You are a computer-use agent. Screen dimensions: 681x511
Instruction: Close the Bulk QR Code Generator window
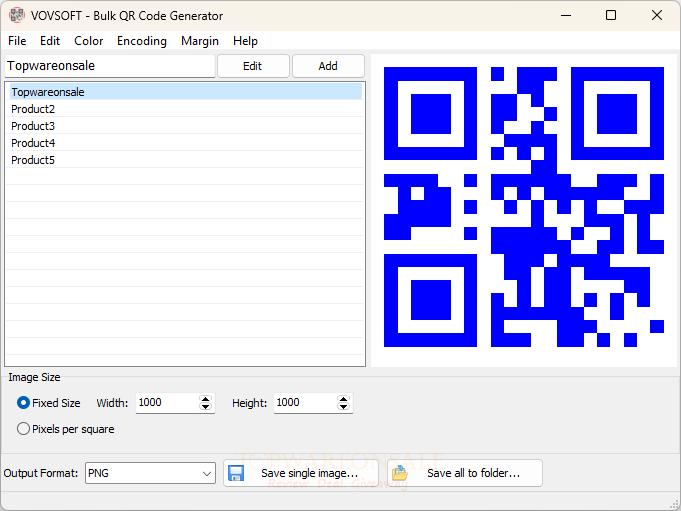[x=657, y=16]
